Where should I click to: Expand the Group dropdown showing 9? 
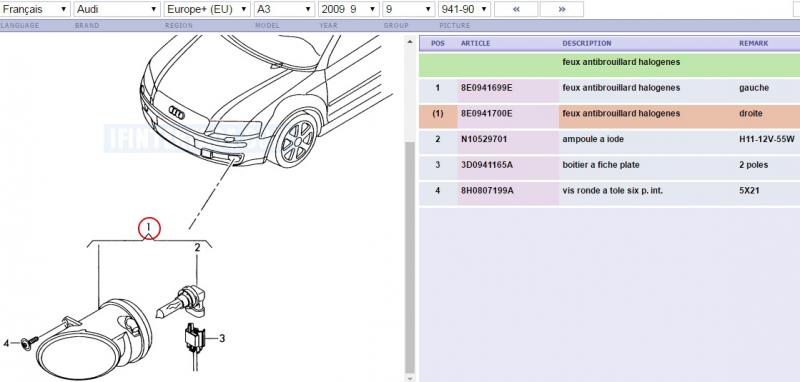pos(409,9)
